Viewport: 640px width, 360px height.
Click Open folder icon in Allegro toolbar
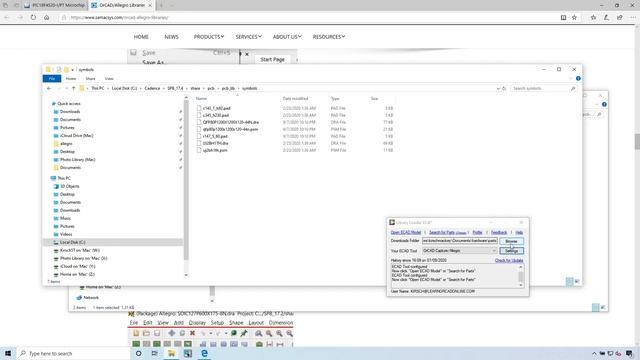coord(146,333)
